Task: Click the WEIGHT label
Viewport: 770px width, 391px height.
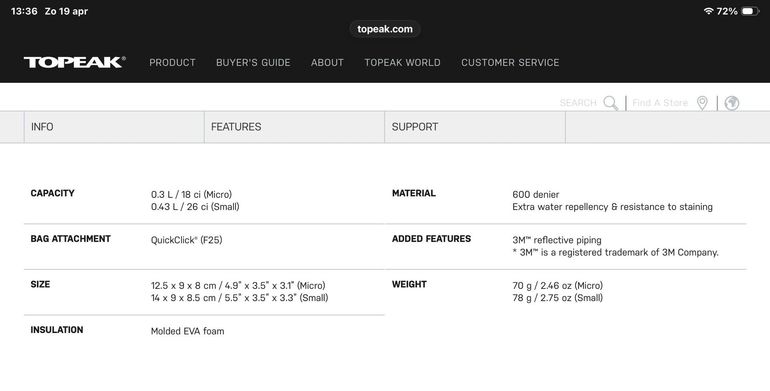Action: 409,284
